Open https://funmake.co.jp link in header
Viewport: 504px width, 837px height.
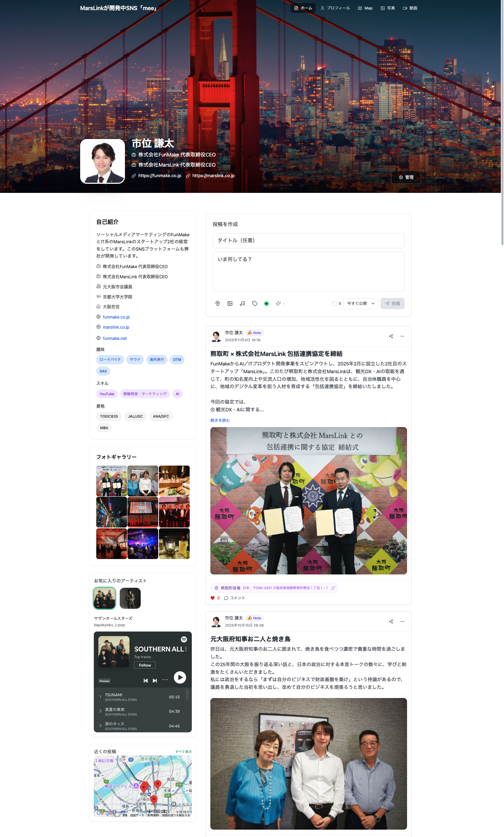[x=156, y=176]
